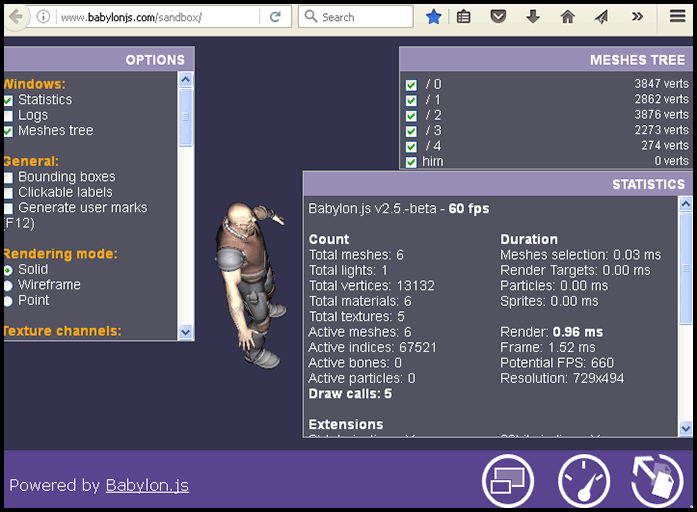Select Solid rendering mode
697x512 pixels.
(x=8, y=270)
